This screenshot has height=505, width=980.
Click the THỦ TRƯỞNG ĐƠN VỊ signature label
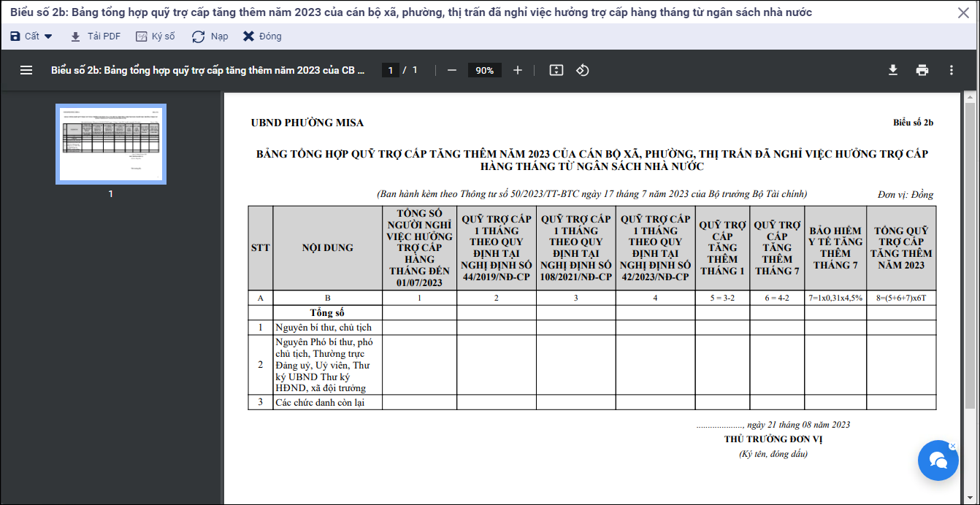click(x=773, y=439)
